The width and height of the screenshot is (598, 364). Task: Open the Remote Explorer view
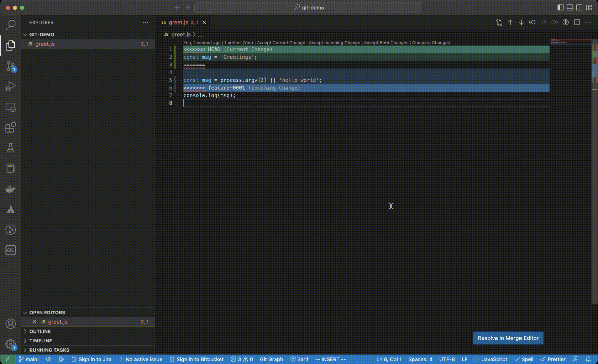11,107
